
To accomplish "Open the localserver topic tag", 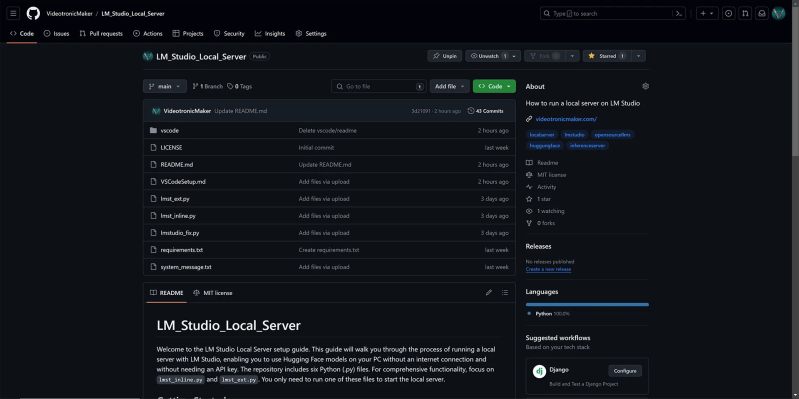I will click(x=542, y=135).
